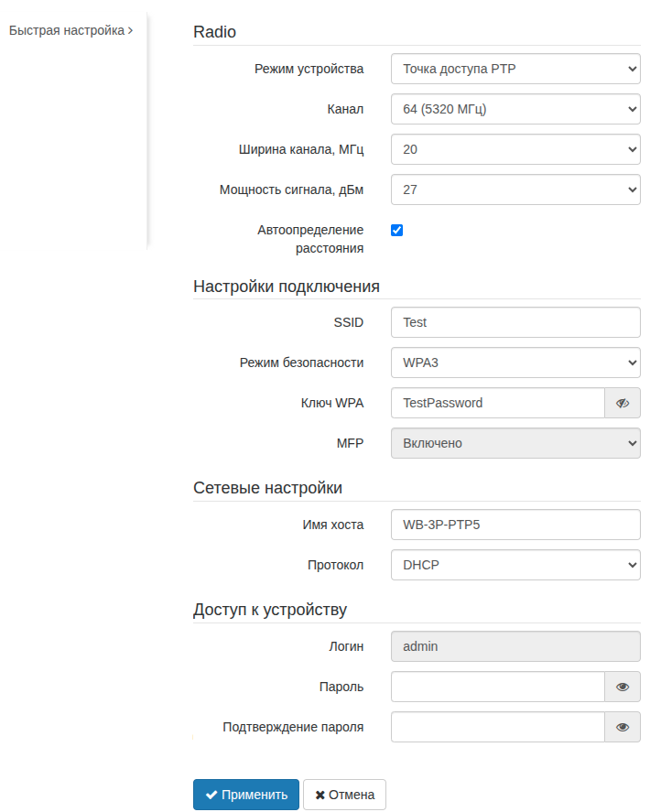Reveal the Подтверждение пароля field with eye icon
The height and width of the screenshot is (812, 661).
[x=623, y=728]
